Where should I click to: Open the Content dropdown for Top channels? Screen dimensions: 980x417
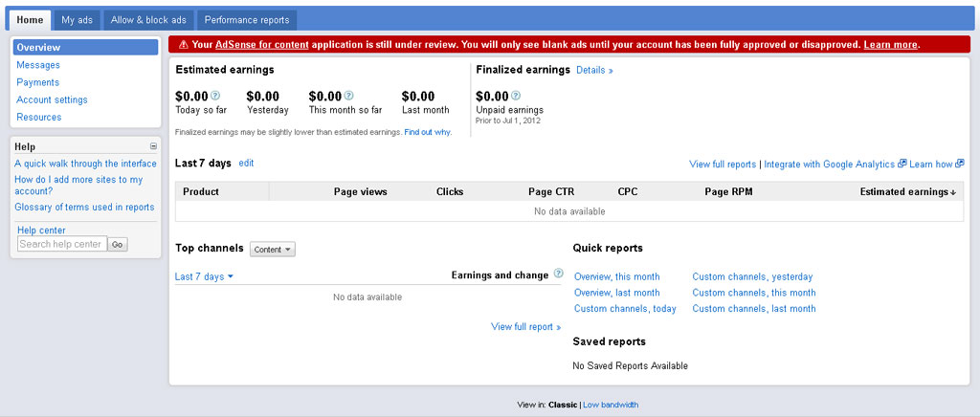pos(273,249)
